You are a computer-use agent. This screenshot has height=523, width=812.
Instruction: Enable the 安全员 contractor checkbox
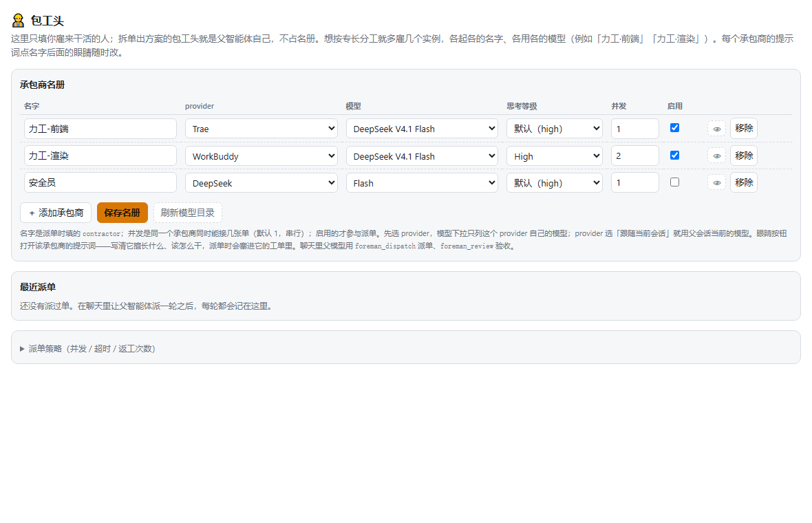click(x=674, y=182)
